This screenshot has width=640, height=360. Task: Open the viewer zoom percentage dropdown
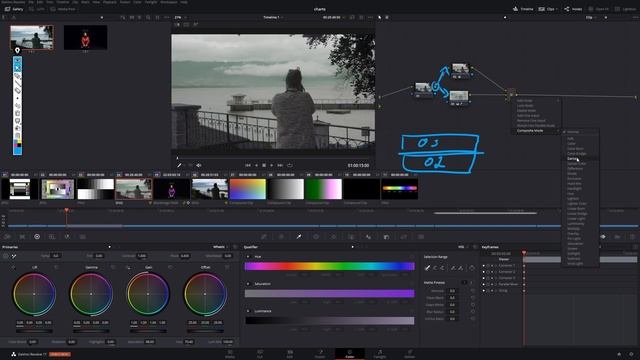(180, 18)
